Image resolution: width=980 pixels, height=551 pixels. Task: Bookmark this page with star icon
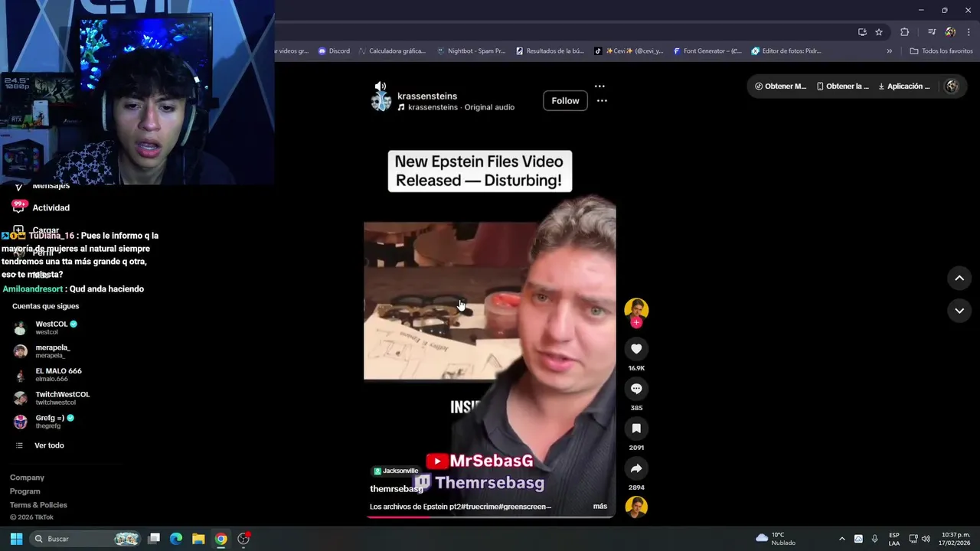[x=879, y=32]
